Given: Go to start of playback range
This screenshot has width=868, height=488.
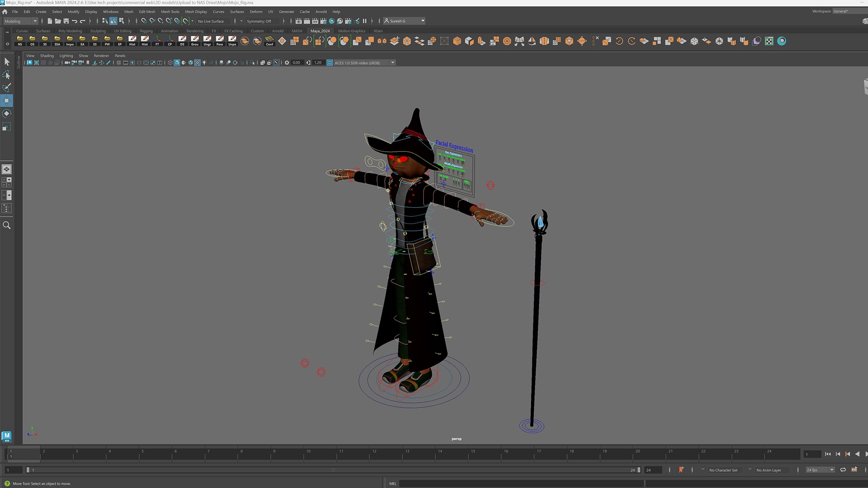Looking at the screenshot, I should 828,454.
